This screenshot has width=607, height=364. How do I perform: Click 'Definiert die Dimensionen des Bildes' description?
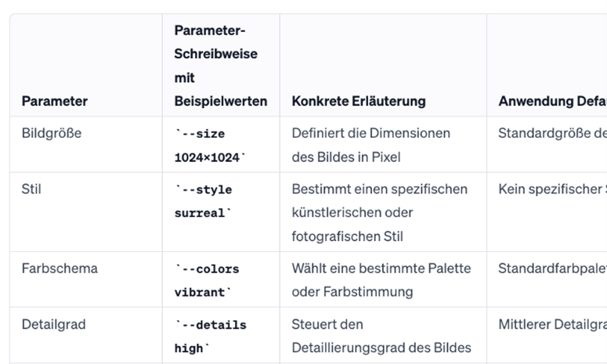[370, 145]
